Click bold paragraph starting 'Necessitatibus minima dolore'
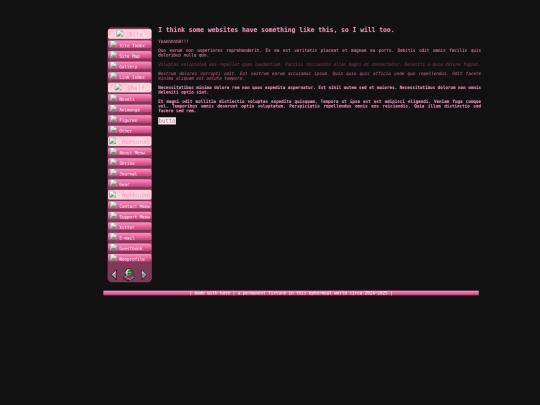 tap(320, 90)
